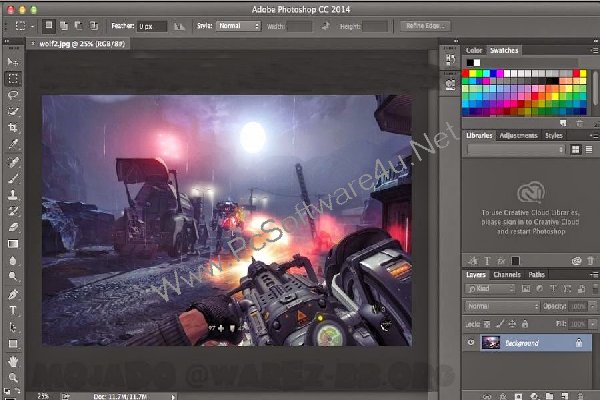Switch to the Swatches tab

click(504, 50)
